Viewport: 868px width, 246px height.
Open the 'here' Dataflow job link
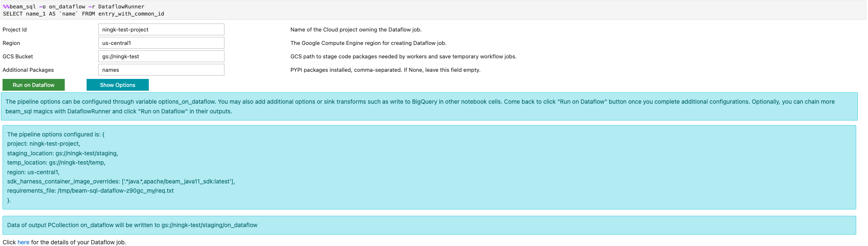[x=23, y=242]
